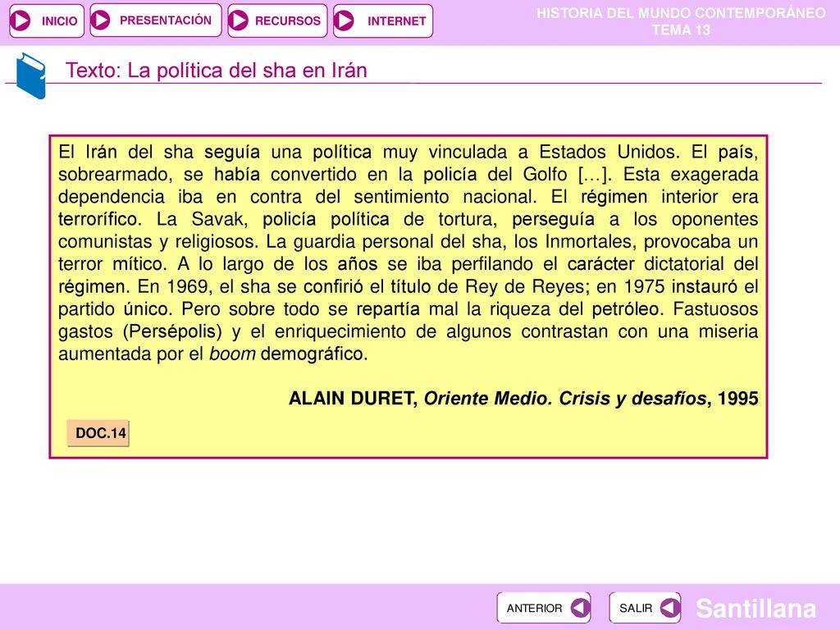This screenshot has height=630, width=840.
Task: Open the PRESENTACIÓN section label
Action: pyautogui.click(x=166, y=21)
